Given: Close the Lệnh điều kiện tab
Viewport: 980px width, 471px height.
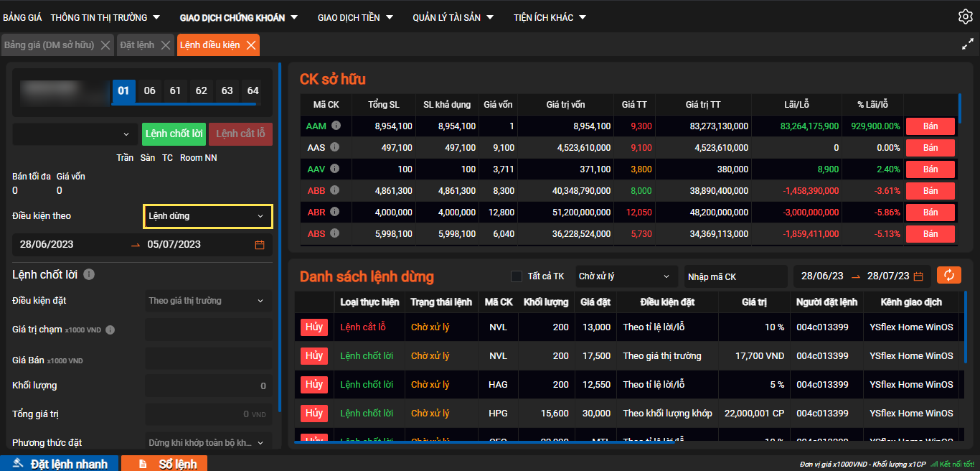Looking at the screenshot, I should tap(251, 45).
